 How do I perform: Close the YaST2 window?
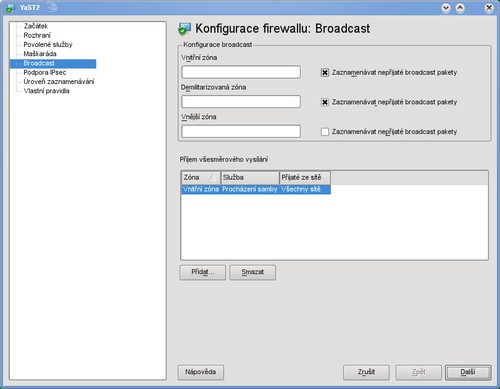coord(489,8)
